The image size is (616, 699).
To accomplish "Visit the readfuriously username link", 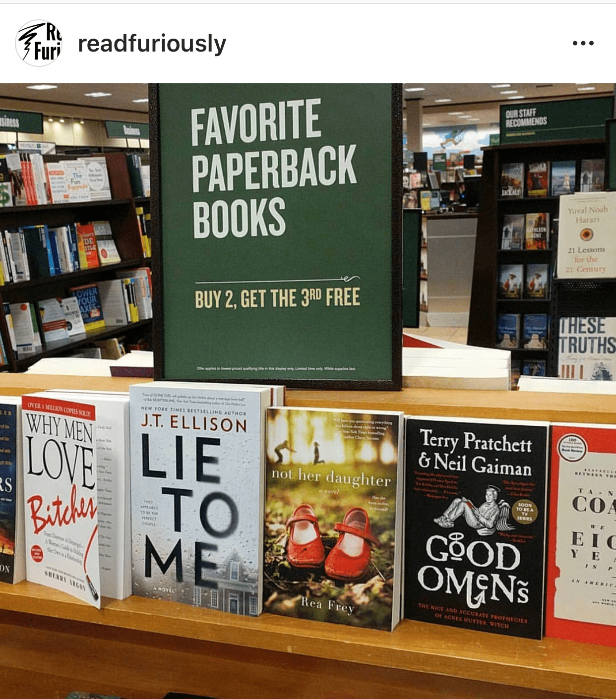I will (x=152, y=44).
